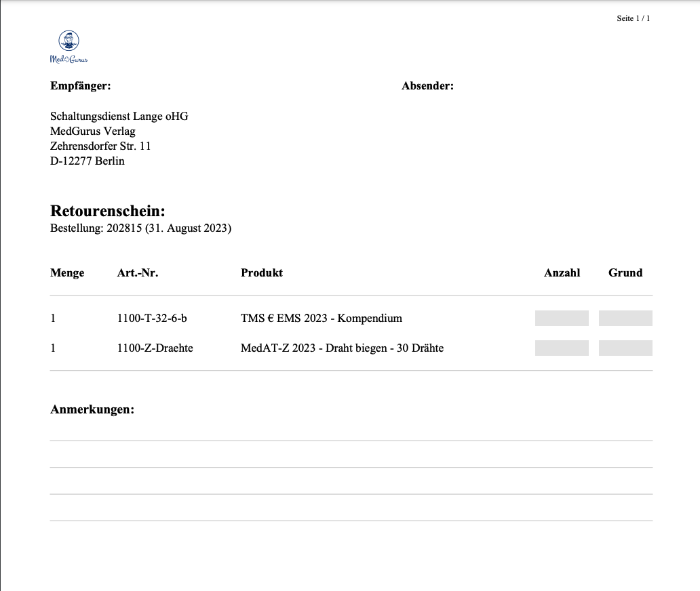
Task: Click the 'Grund' column header
Action: click(625, 273)
